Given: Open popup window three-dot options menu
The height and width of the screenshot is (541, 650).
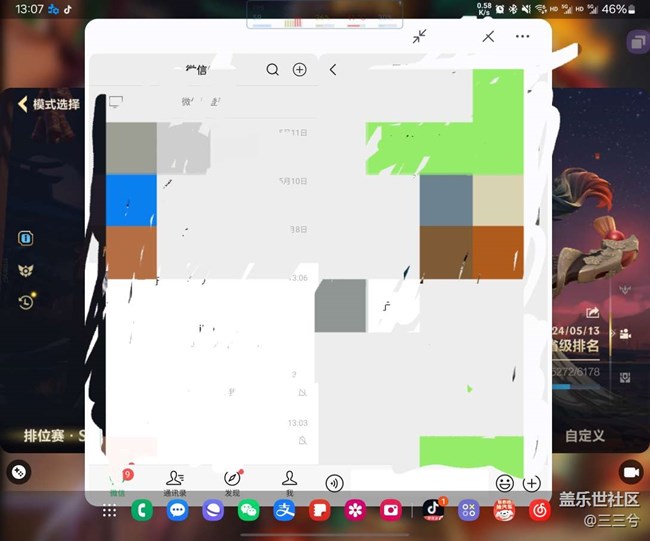Looking at the screenshot, I should [522, 36].
